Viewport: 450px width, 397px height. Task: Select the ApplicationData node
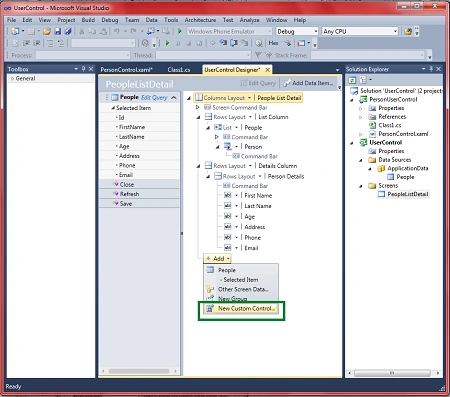[407, 168]
